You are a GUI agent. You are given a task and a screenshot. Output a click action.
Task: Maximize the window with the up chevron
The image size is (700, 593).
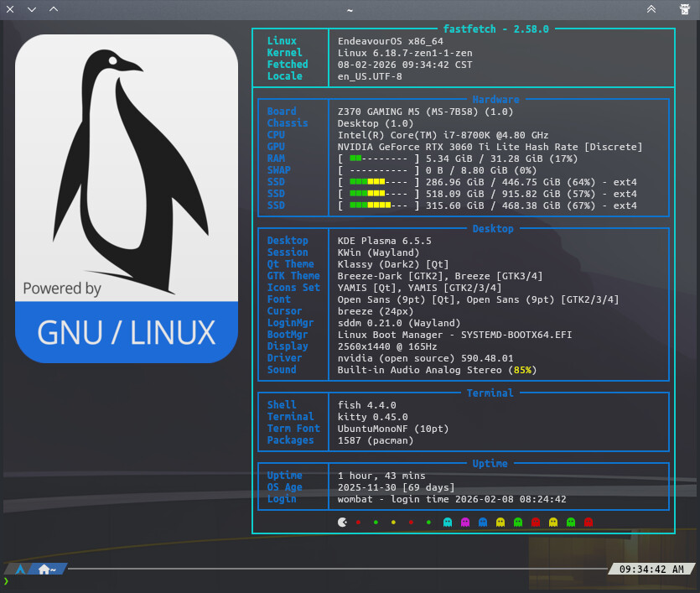[54, 9]
